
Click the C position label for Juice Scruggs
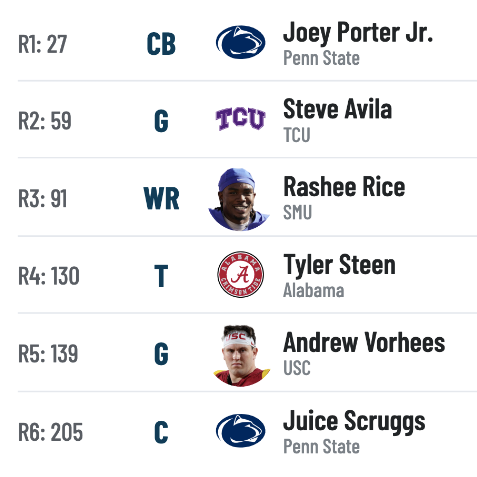tap(161, 432)
